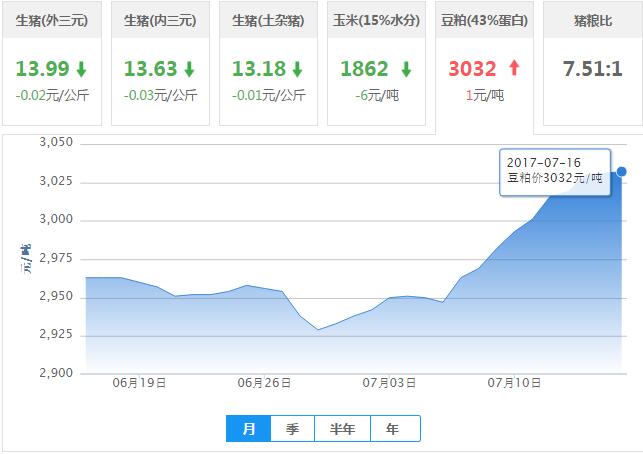Click the 2,900 y-axis label
The height and width of the screenshot is (454, 643).
[56, 373]
